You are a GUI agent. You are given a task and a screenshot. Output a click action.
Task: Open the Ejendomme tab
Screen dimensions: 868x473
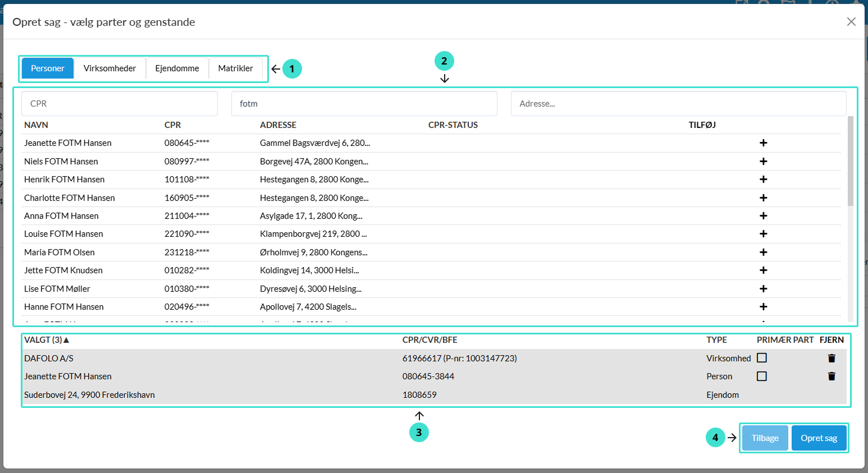click(177, 68)
